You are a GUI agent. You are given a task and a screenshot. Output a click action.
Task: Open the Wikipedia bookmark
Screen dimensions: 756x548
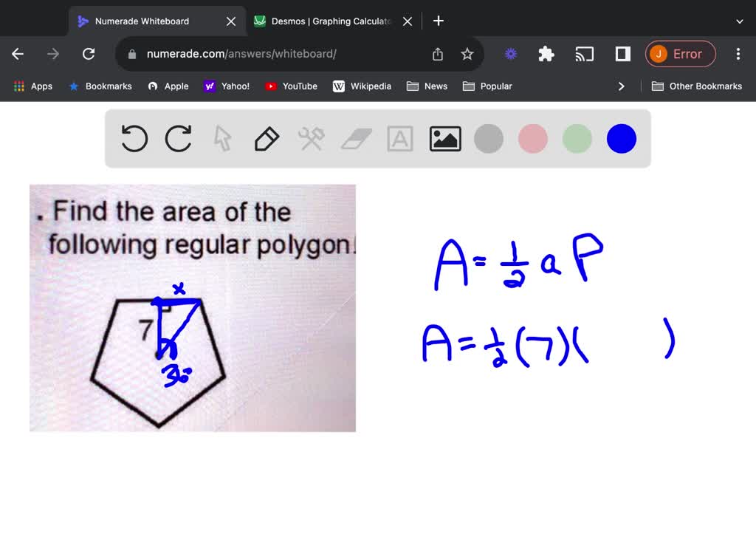tap(362, 86)
